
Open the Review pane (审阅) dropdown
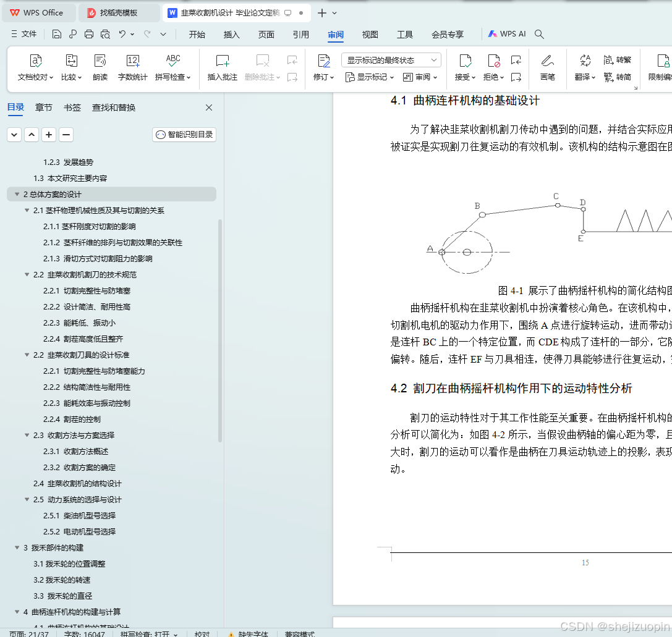[x=420, y=77]
